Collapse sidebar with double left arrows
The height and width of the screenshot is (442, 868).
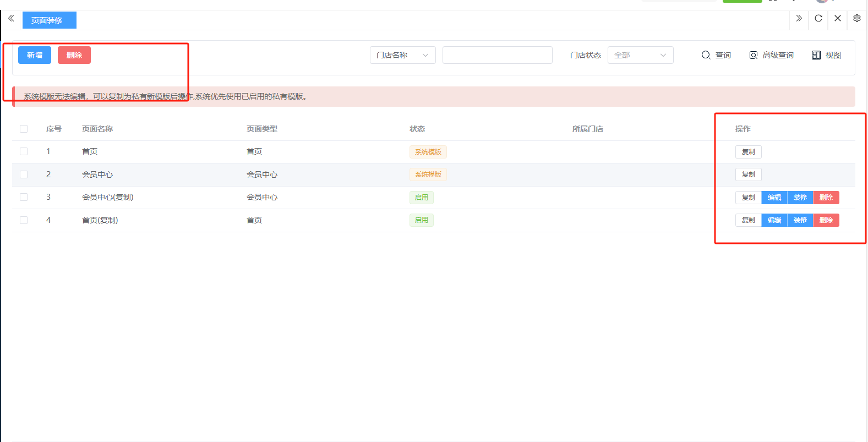click(11, 18)
